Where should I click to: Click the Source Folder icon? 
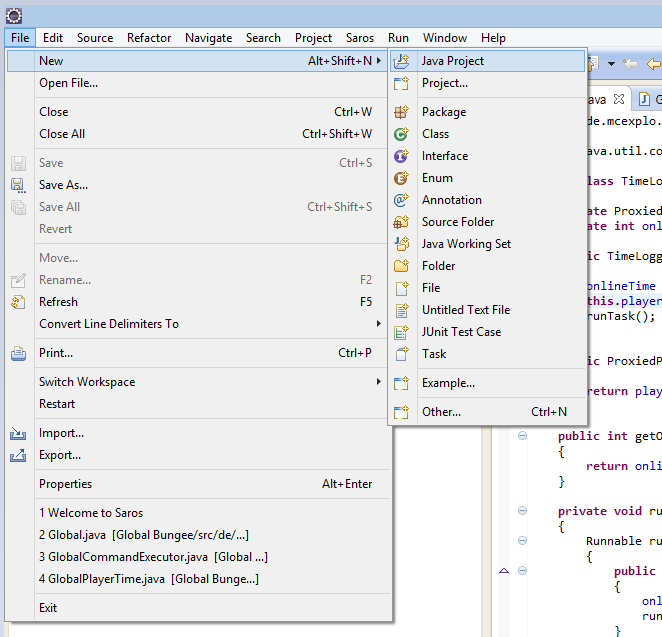tap(402, 222)
